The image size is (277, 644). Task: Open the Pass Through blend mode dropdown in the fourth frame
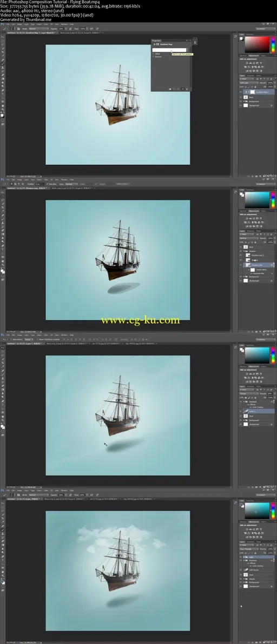tap(249, 549)
